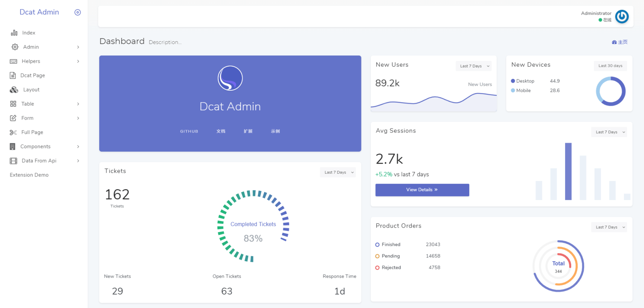Expand the Helpers menu chevron

[x=78, y=61]
